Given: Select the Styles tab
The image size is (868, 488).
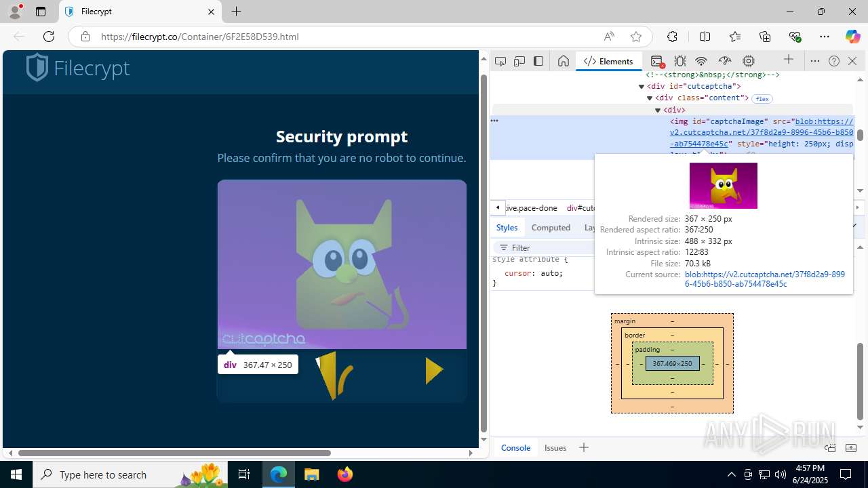Looking at the screenshot, I should [507, 228].
